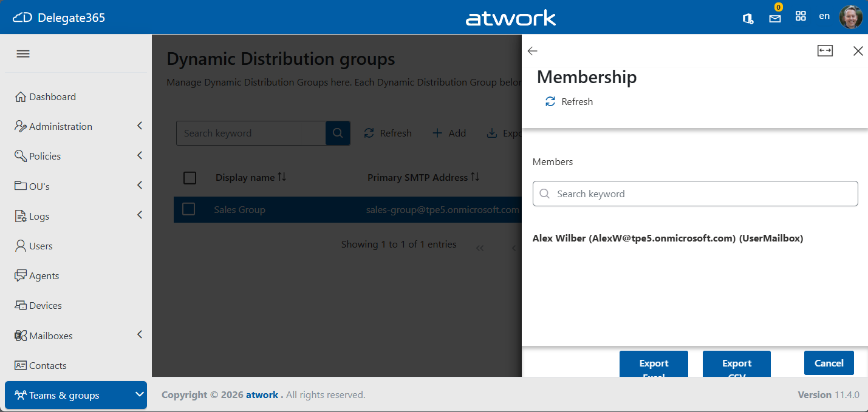Viewport: 868px width, 412px height.
Task: Open the apps grid icon in header
Action: click(x=801, y=16)
